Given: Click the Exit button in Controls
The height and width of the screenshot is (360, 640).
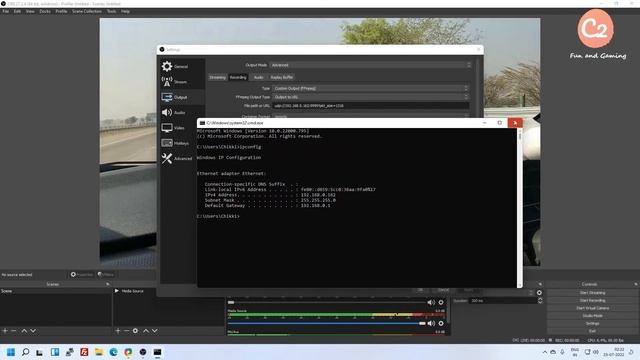Looking at the screenshot, I should tap(592, 331).
